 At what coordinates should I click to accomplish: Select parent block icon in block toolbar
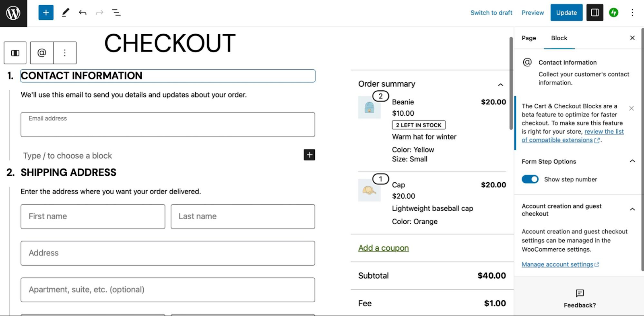click(x=15, y=53)
